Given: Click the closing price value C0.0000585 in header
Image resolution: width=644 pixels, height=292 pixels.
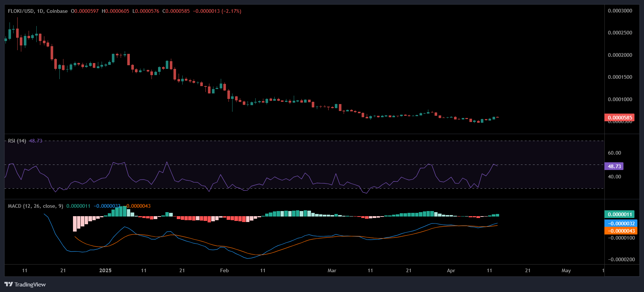Looking at the screenshot, I should (x=176, y=11).
